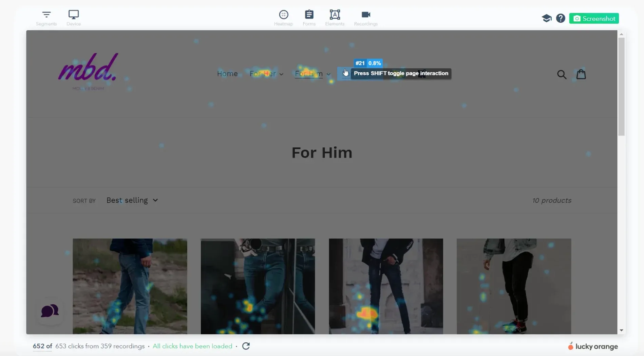Go to the Home menu item
The image size is (644, 356).
tap(227, 74)
